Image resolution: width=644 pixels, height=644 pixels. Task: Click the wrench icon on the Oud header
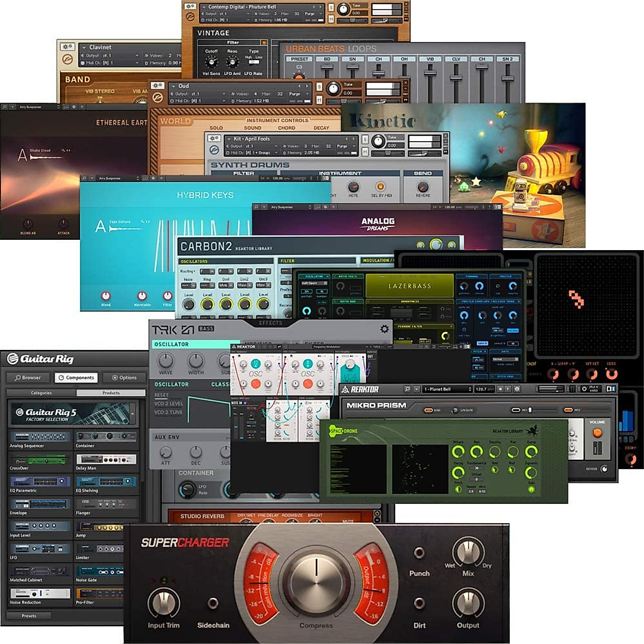tap(157, 85)
